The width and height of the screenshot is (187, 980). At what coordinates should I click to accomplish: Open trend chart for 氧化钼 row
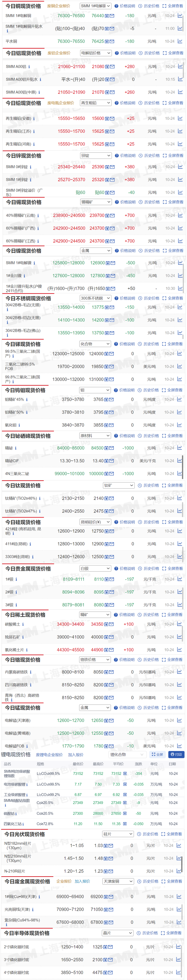pyautogui.click(x=179, y=425)
